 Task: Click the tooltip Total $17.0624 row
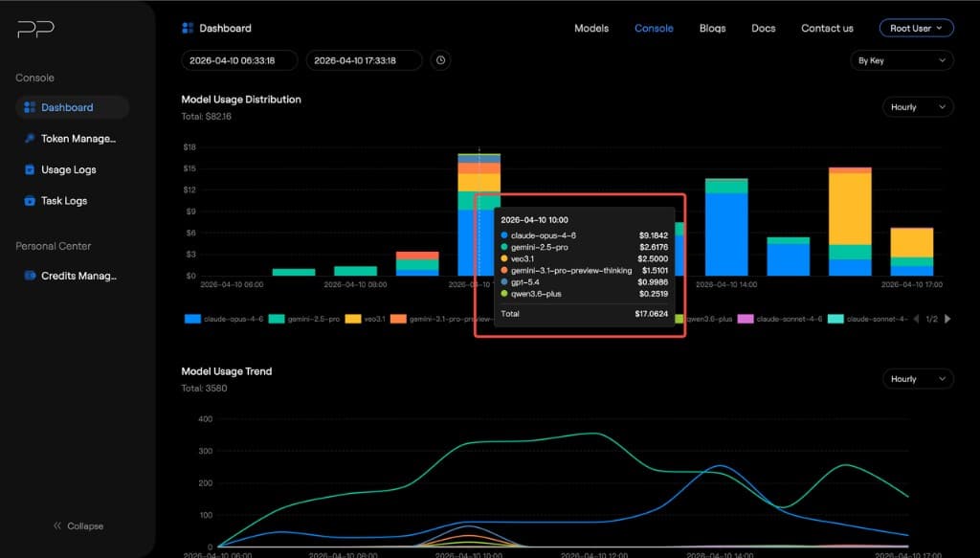(585, 314)
